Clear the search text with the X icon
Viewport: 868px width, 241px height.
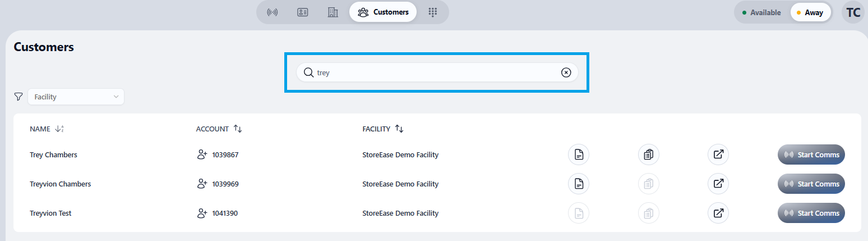566,72
